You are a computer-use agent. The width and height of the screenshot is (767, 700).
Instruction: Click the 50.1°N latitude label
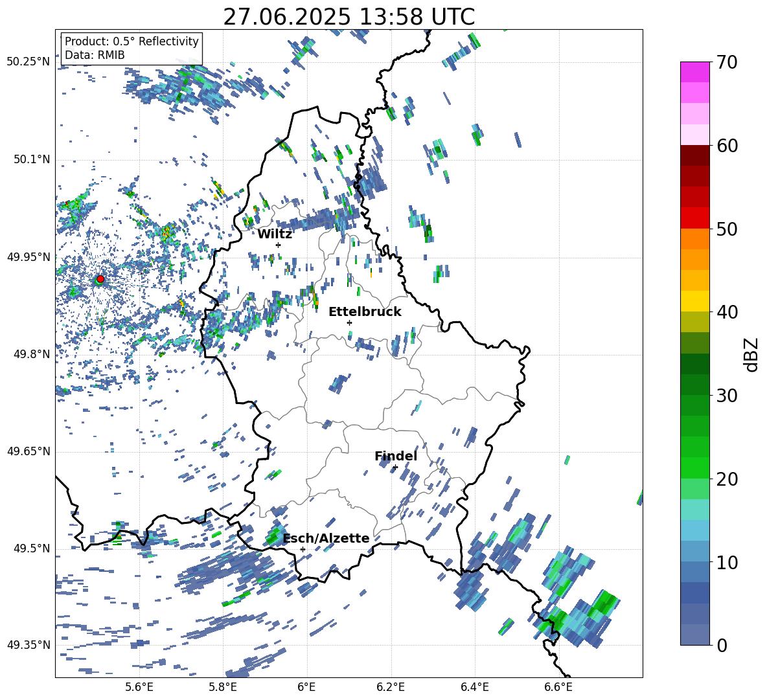(x=31, y=159)
